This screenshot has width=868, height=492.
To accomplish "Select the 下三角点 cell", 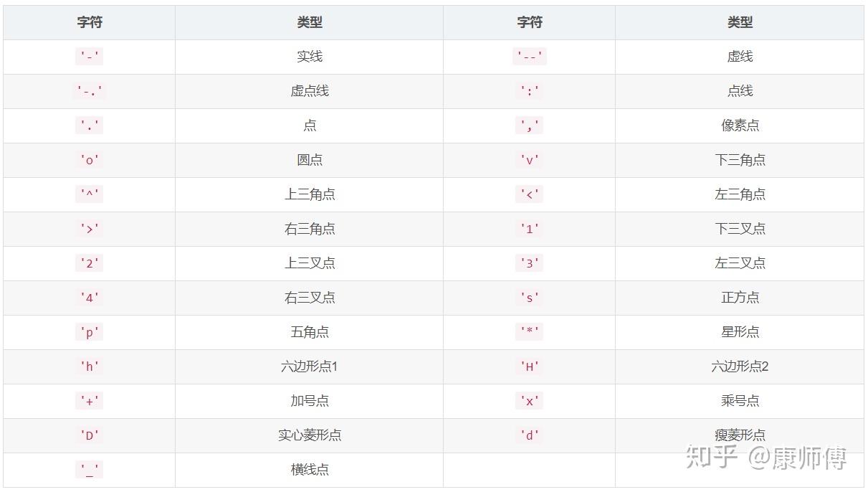I will [x=740, y=160].
